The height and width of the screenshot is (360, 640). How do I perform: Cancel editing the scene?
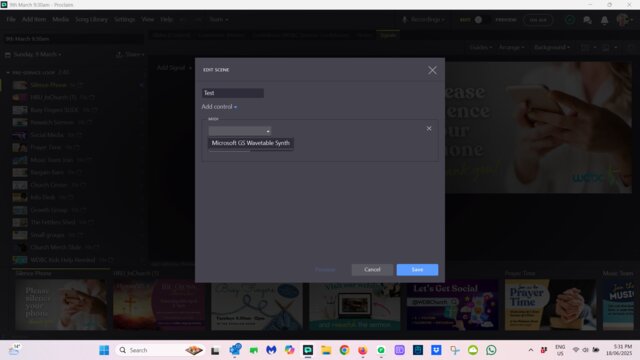(x=372, y=270)
